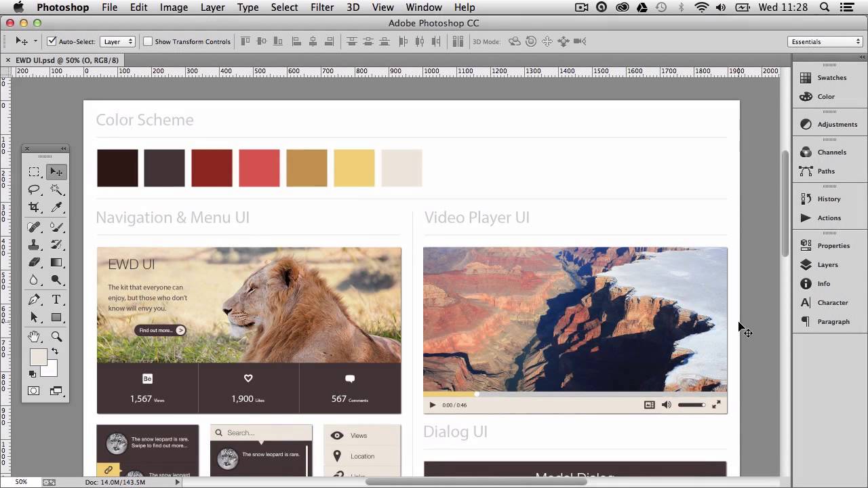Select the Hand tool
Viewport: 868px width, 488px height.
[x=34, y=336]
